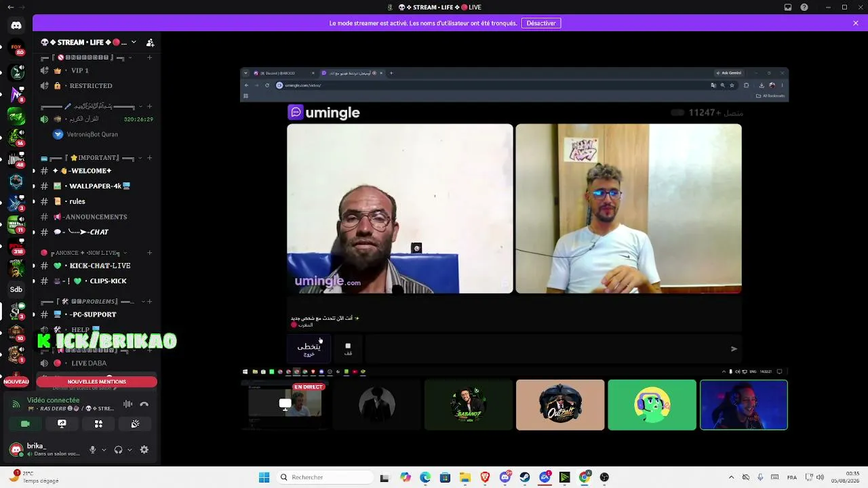Screen dimensions: 868x488
Task: Open the Microsoft Store taskbar icon
Action: point(445,477)
